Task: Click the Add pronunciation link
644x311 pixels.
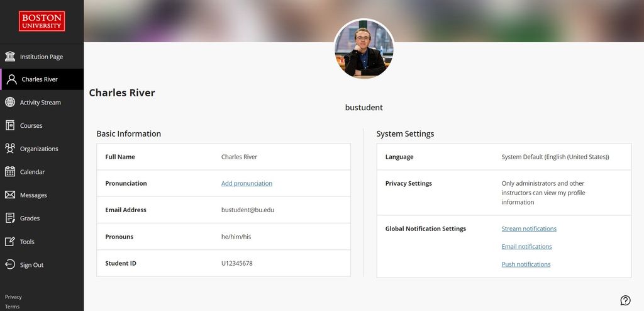Action: pyautogui.click(x=247, y=183)
